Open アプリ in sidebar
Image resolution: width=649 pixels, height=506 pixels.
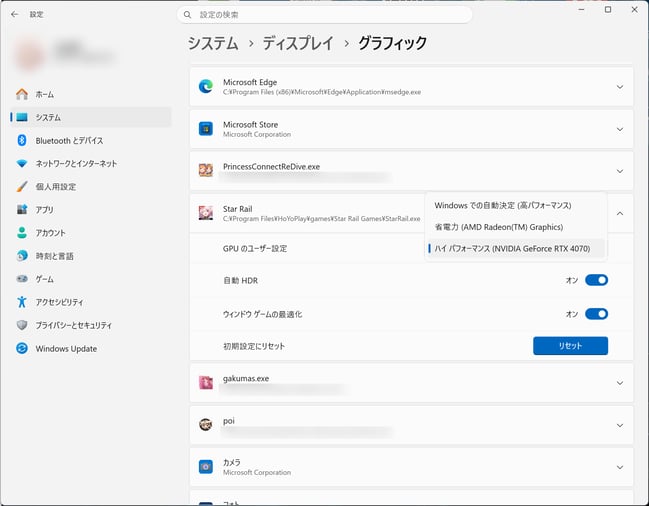pos(91,209)
